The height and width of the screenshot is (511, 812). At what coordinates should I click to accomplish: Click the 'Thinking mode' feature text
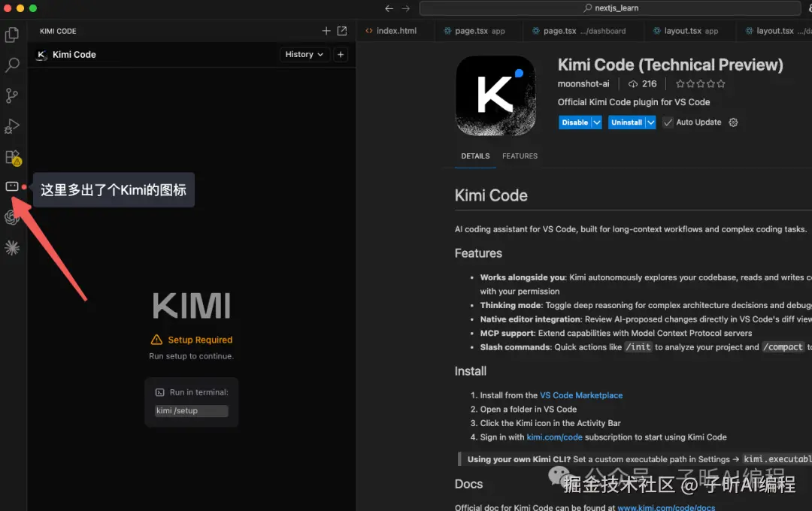point(511,305)
